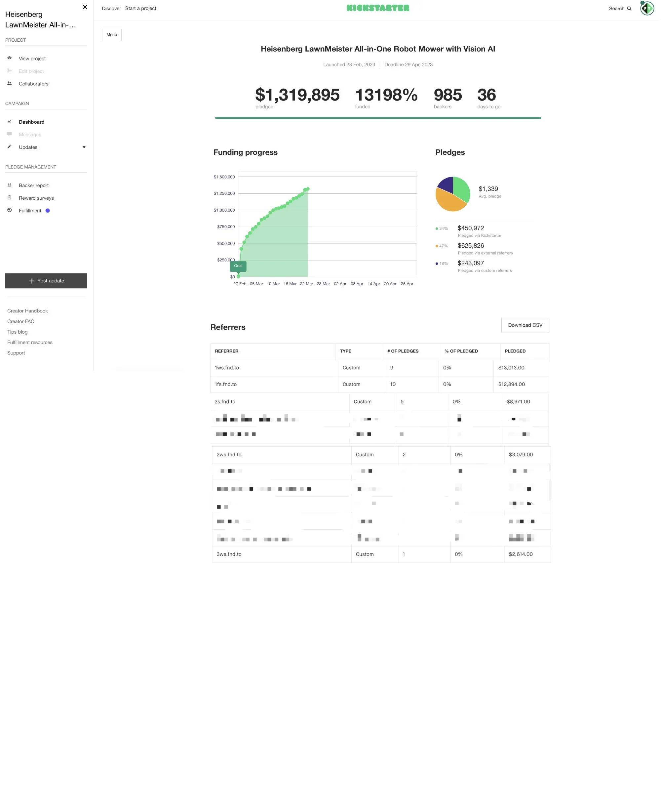Click the 985 backers figure
Screen dimensions: 661x812
[447, 95]
